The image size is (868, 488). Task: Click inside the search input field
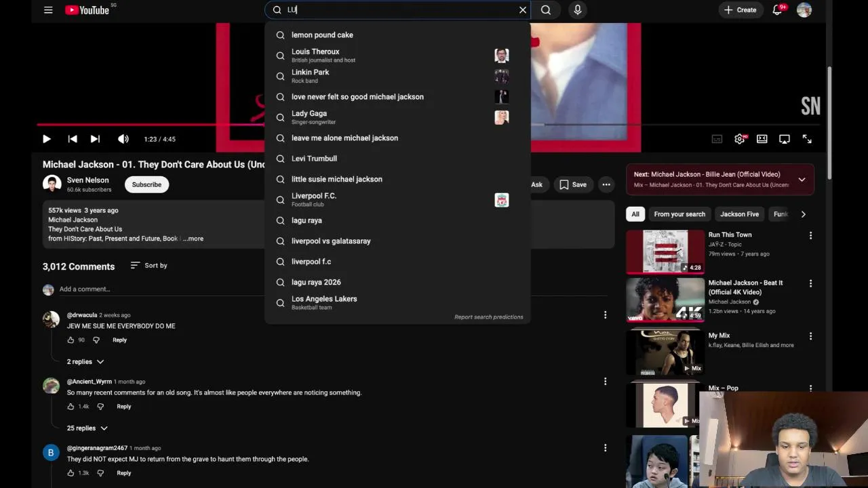[397, 10]
